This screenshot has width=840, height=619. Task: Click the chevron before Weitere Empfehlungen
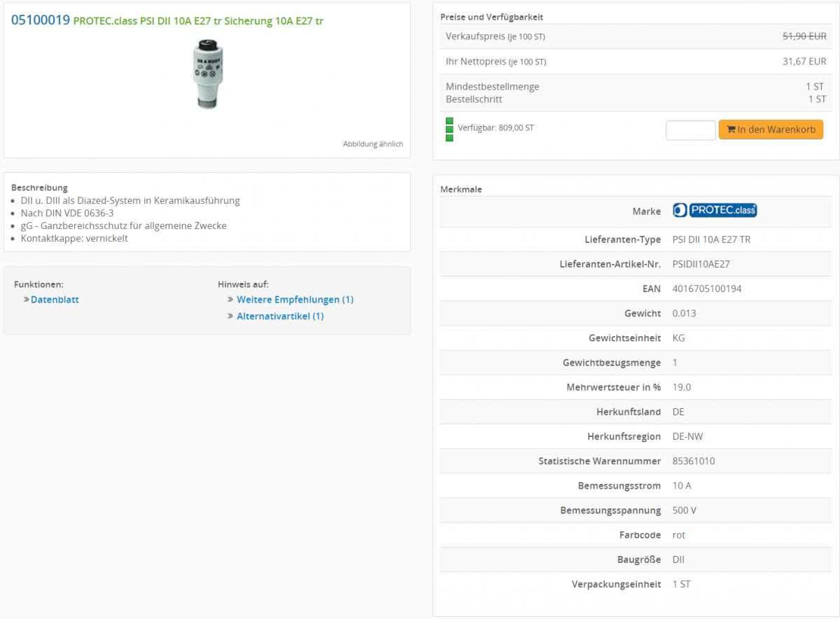[x=230, y=300]
